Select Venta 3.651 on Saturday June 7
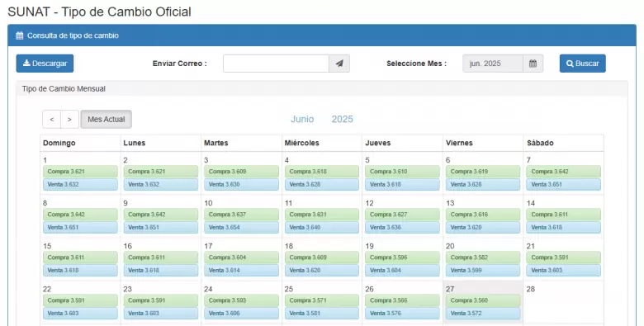Viewport: 644px width, 326px height. 563,184
